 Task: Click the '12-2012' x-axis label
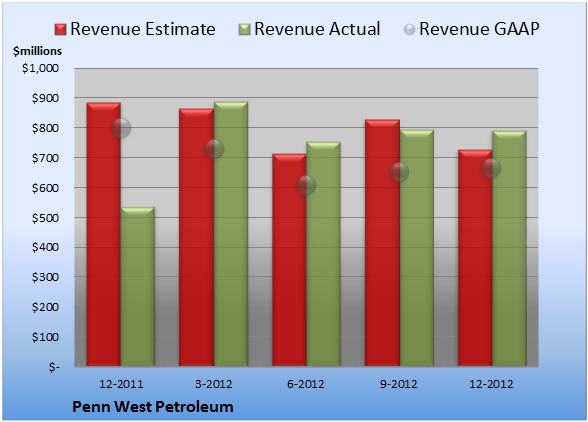click(x=491, y=384)
